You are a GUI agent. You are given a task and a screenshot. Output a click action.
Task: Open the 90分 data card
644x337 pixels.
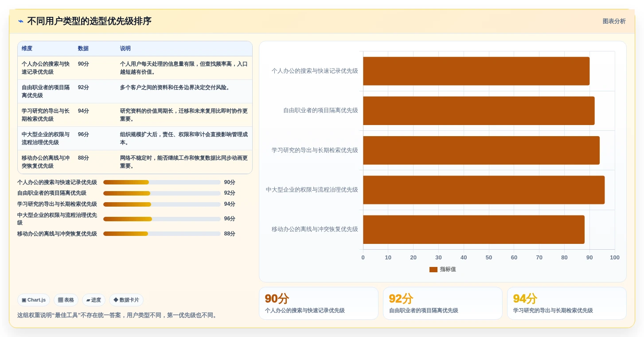point(319,303)
